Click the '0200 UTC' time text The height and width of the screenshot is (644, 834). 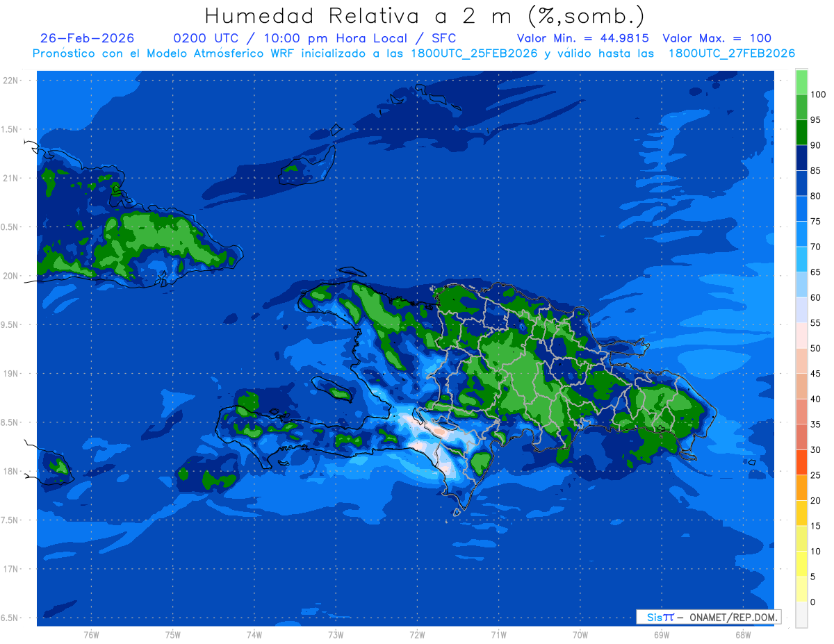207,38
